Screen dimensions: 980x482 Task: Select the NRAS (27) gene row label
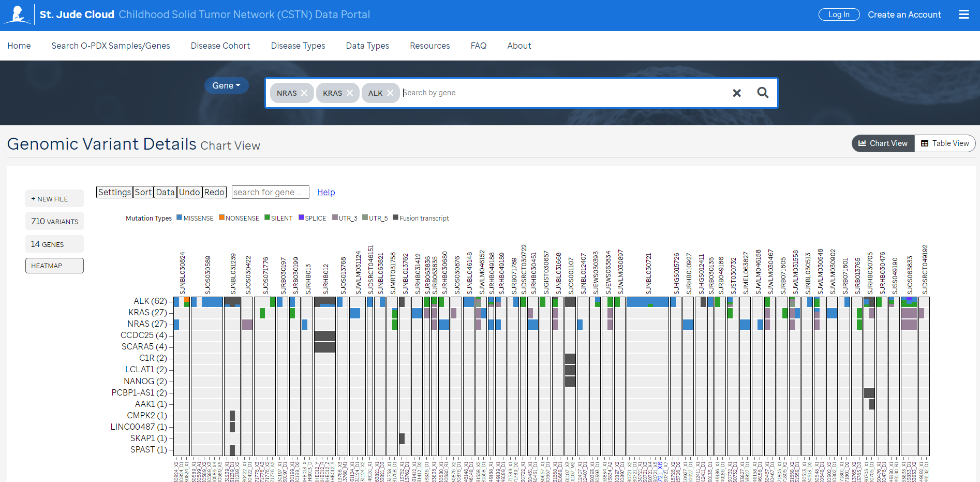pyautogui.click(x=147, y=324)
